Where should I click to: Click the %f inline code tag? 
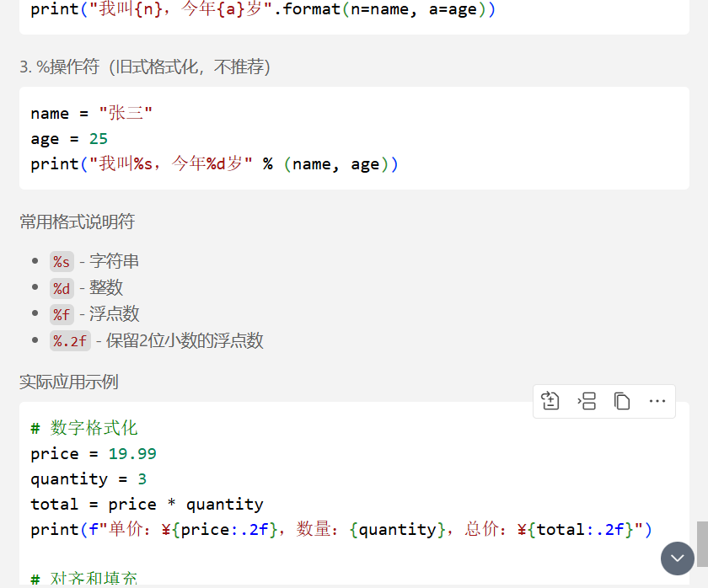(62, 314)
